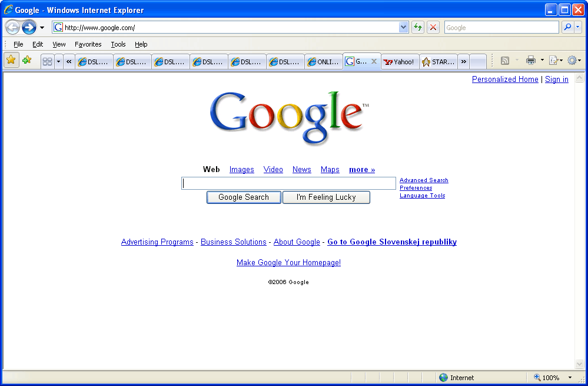Open the Edit menu
The height and width of the screenshot is (386, 588).
click(x=38, y=44)
